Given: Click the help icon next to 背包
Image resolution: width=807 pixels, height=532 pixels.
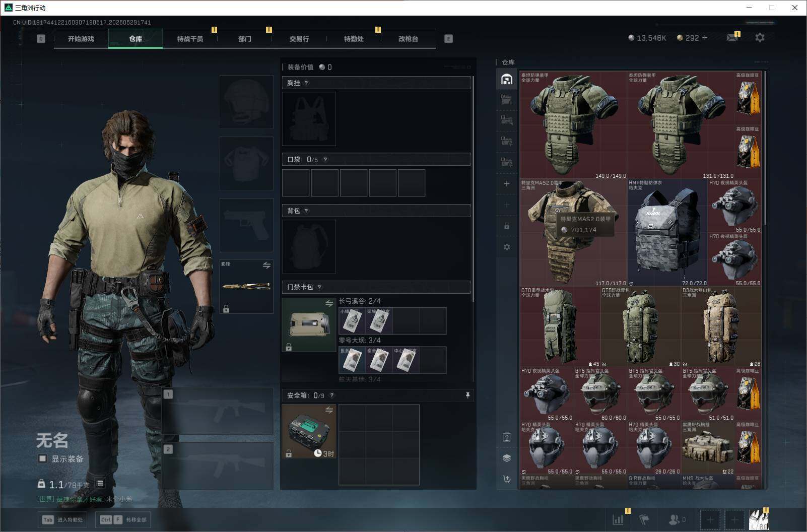Looking at the screenshot, I should click(x=306, y=211).
